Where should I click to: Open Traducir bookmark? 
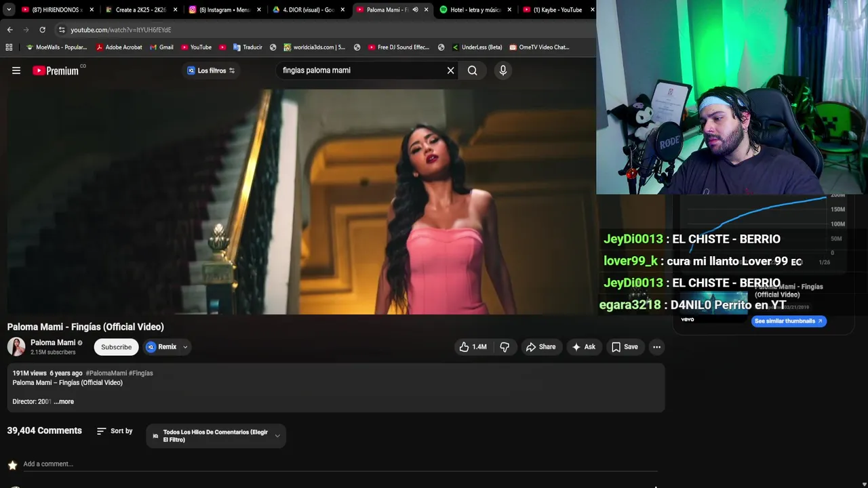[x=248, y=47]
